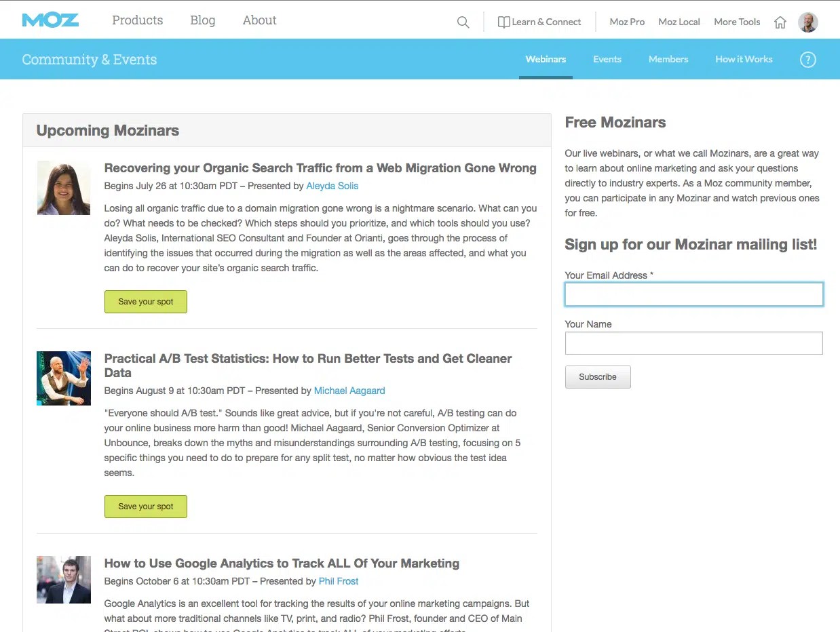Image resolution: width=840 pixels, height=632 pixels.
Task: Open the Practical A/B Test Statistics title
Action: pos(308,366)
